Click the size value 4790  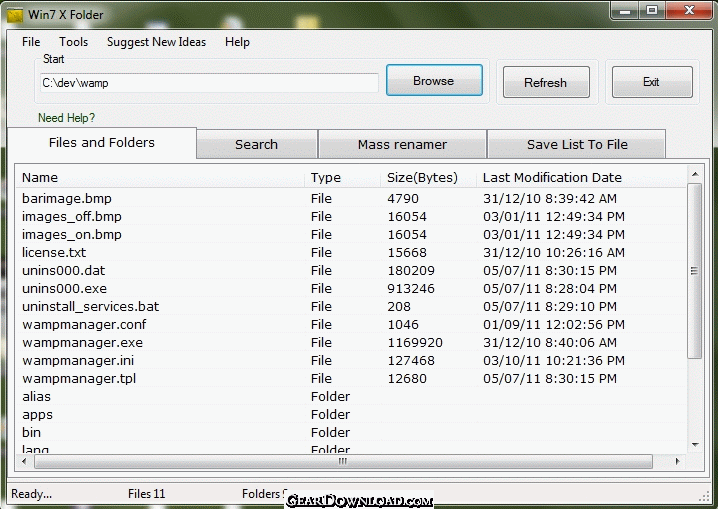pos(403,199)
